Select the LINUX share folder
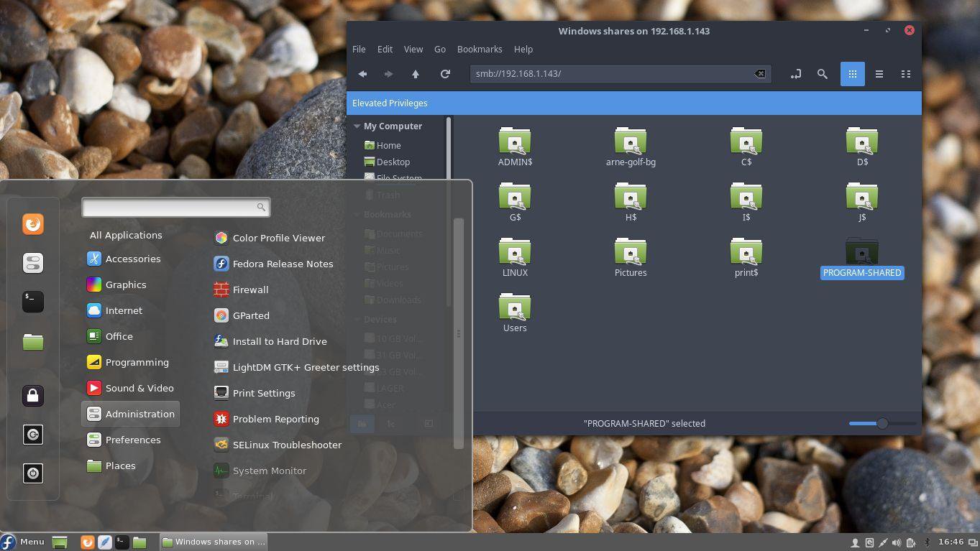 coord(515,257)
